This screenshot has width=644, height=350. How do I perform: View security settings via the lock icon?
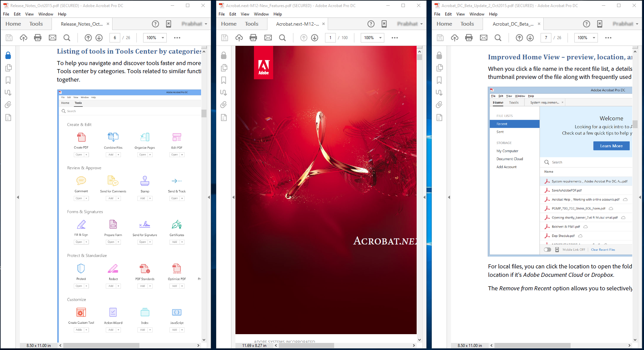point(8,55)
